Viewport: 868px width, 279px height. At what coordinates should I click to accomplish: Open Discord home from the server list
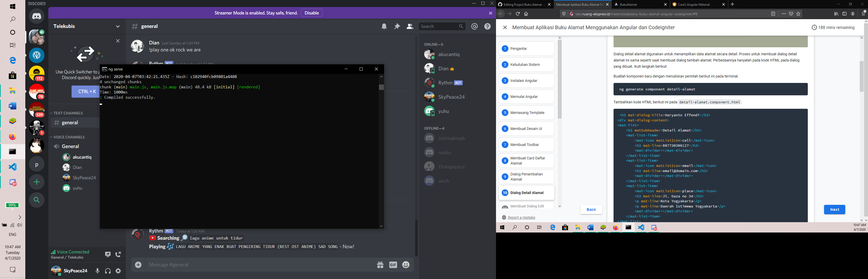(37, 16)
